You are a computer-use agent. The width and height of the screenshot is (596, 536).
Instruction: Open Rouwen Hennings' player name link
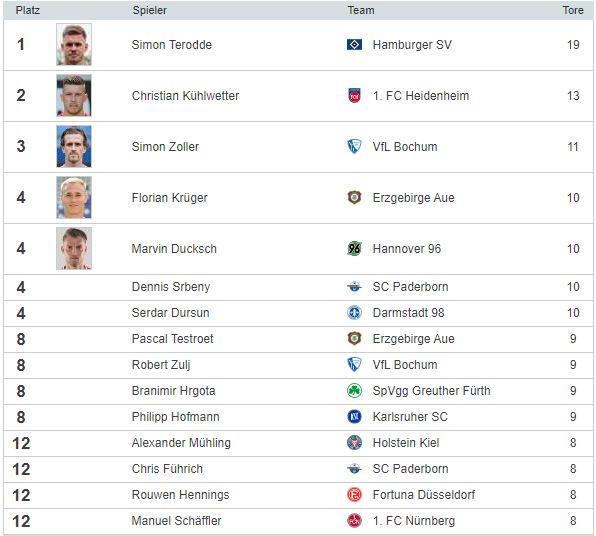click(180, 495)
